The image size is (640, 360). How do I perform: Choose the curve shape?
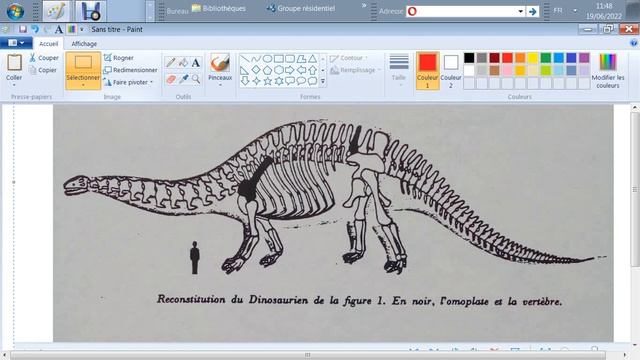(256, 59)
